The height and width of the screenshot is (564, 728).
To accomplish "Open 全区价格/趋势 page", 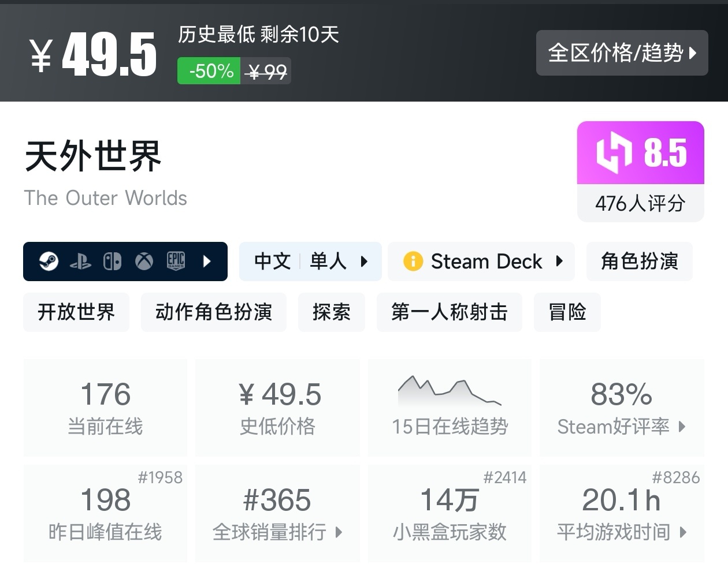I will pos(622,53).
